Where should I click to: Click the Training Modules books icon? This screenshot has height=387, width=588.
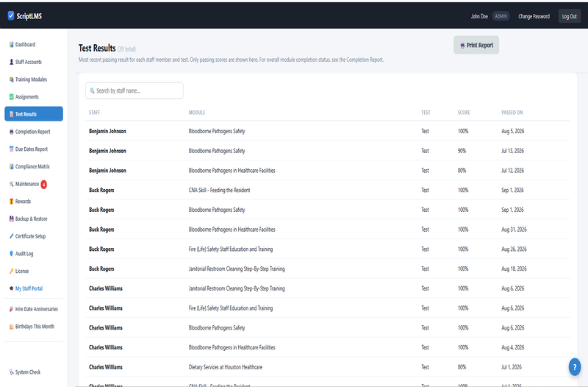click(11, 79)
